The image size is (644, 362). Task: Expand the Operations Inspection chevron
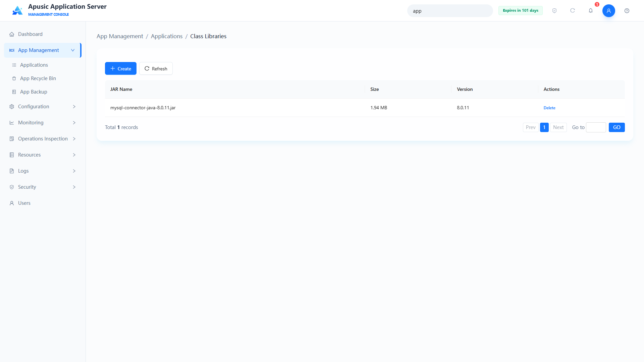tap(74, 139)
